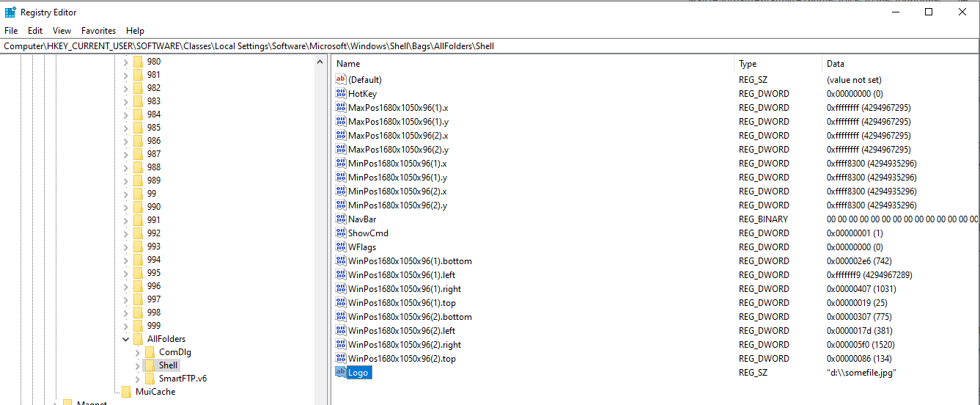Click the Shell folder icon in tree
This screenshot has height=405, width=980.
coord(150,365)
